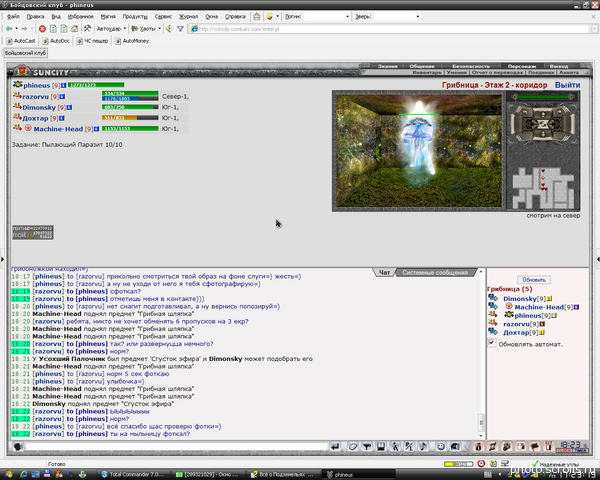Select the Бойцовский клуб browser tab

[x=25, y=53]
